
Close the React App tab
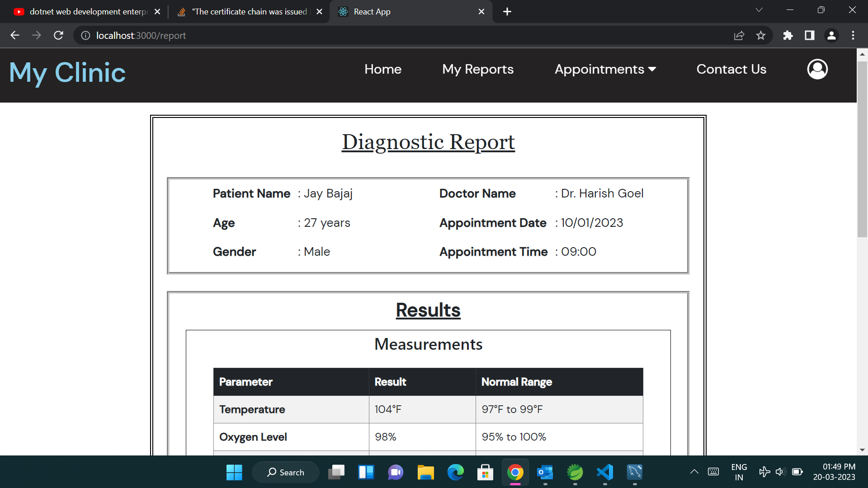click(481, 11)
